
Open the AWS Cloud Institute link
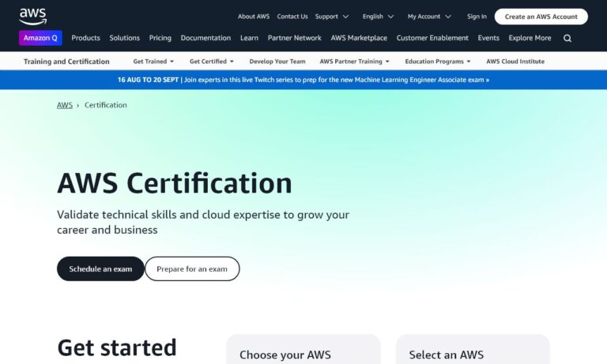tap(515, 62)
